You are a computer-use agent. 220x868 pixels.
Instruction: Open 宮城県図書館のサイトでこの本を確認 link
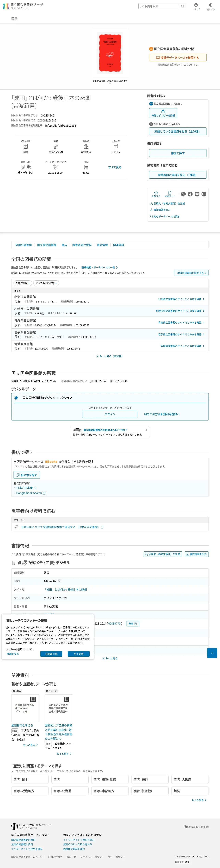(182, 346)
